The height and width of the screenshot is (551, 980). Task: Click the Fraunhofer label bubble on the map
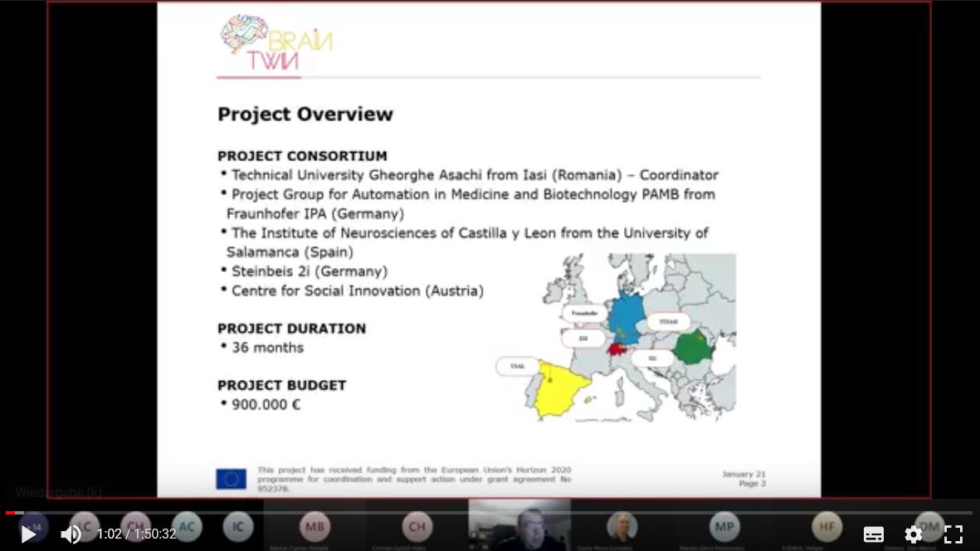(x=584, y=313)
